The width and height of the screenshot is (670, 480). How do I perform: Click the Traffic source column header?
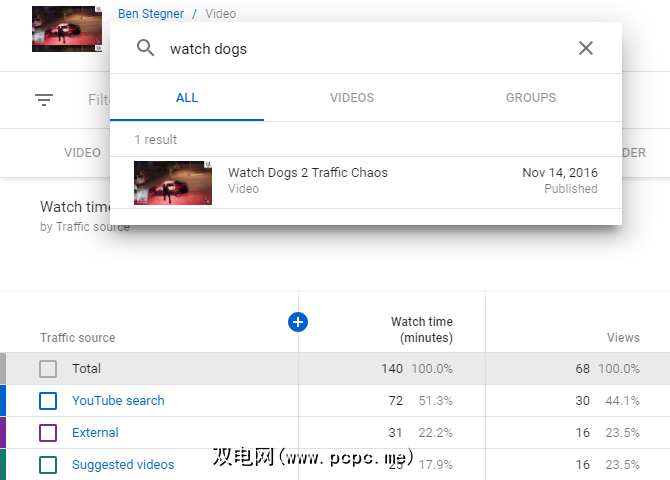[x=78, y=338]
